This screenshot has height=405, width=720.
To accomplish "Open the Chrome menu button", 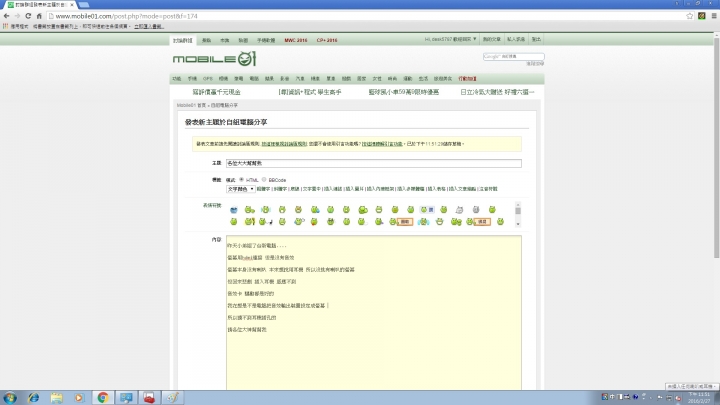I will pos(714,16).
